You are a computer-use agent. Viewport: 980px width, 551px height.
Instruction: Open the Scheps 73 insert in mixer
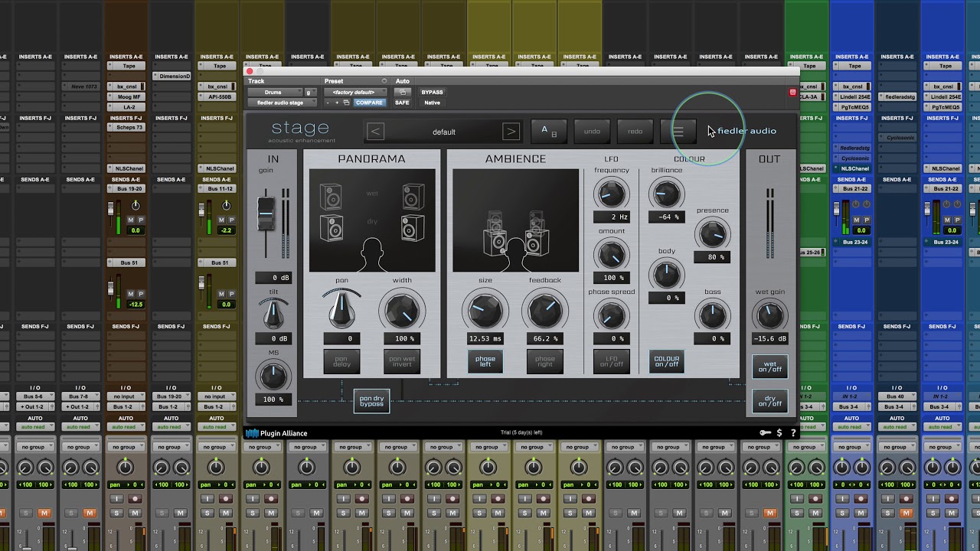(126, 128)
